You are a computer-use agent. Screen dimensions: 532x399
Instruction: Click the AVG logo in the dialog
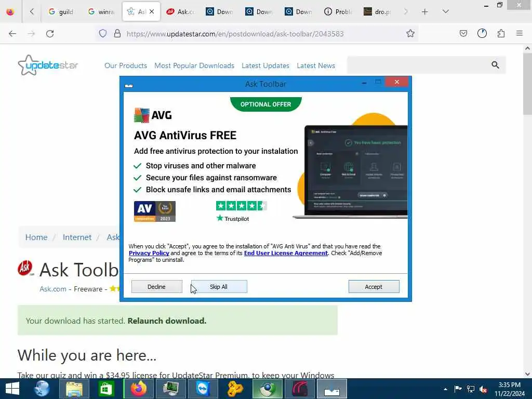point(153,115)
